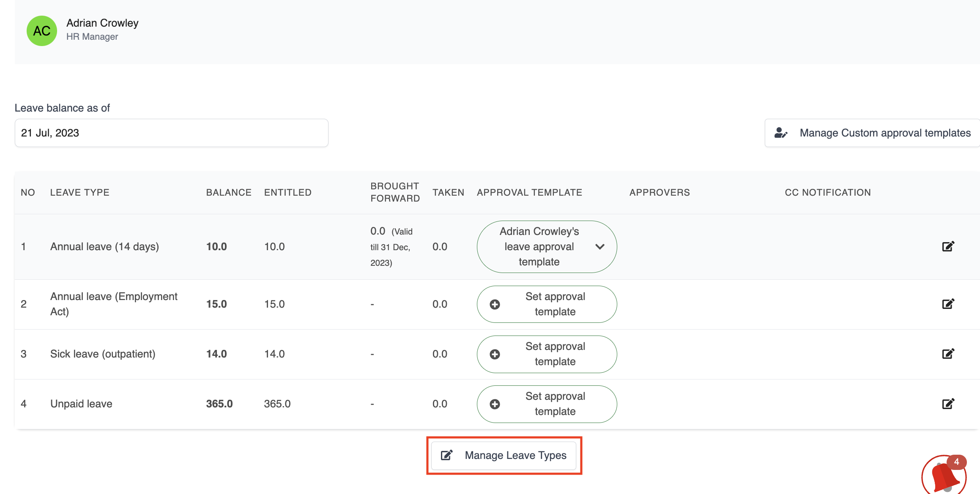The width and height of the screenshot is (980, 494).
Task: Edit the Unpaid leave row
Action: pyautogui.click(x=948, y=404)
